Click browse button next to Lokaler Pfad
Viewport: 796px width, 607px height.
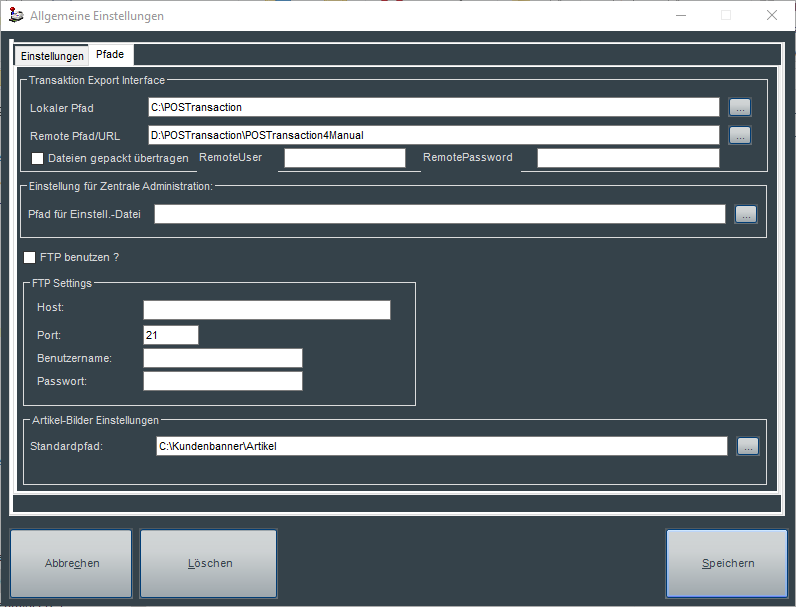pyautogui.click(x=739, y=107)
